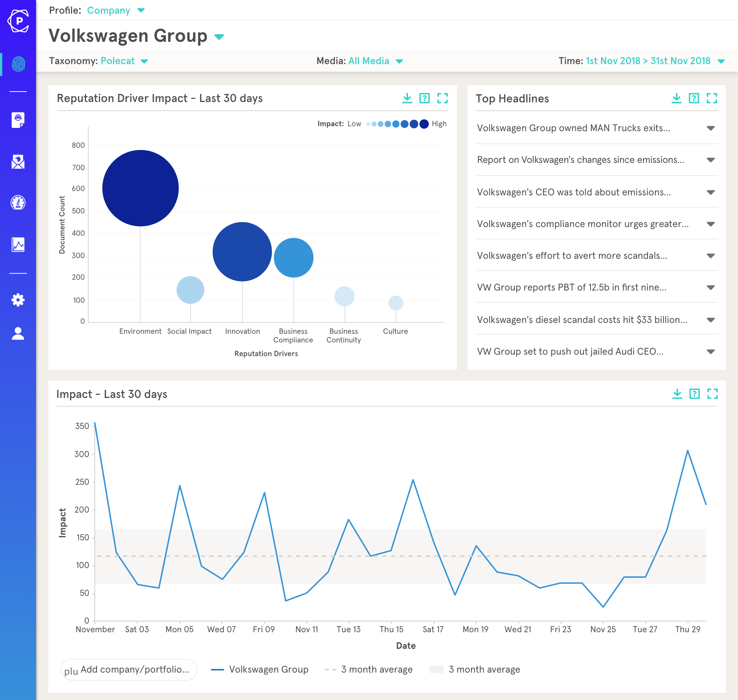Open the Time date range dropdown
This screenshot has width=738, height=700.
click(655, 61)
